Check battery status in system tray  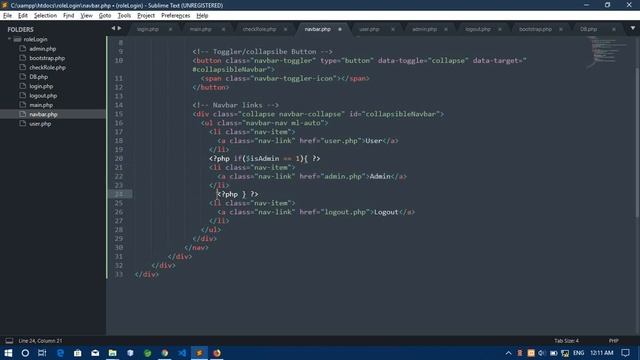pyautogui.click(x=553, y=353)
